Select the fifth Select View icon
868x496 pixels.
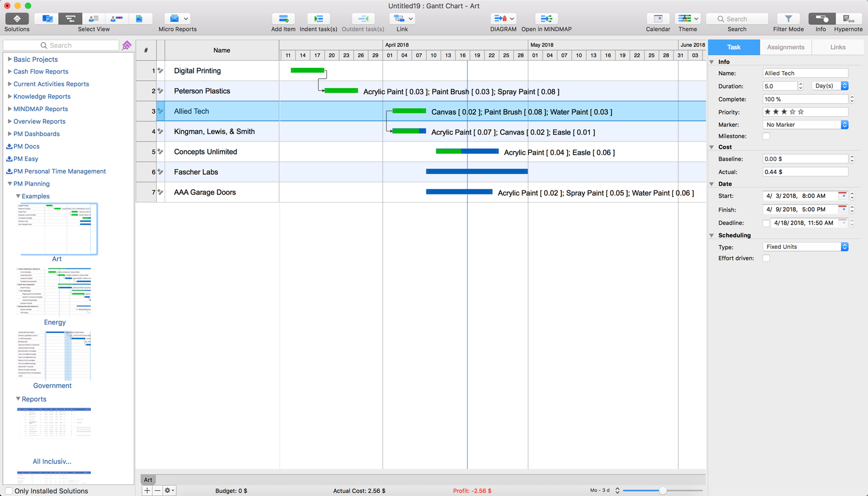click(x=139, y=19)
